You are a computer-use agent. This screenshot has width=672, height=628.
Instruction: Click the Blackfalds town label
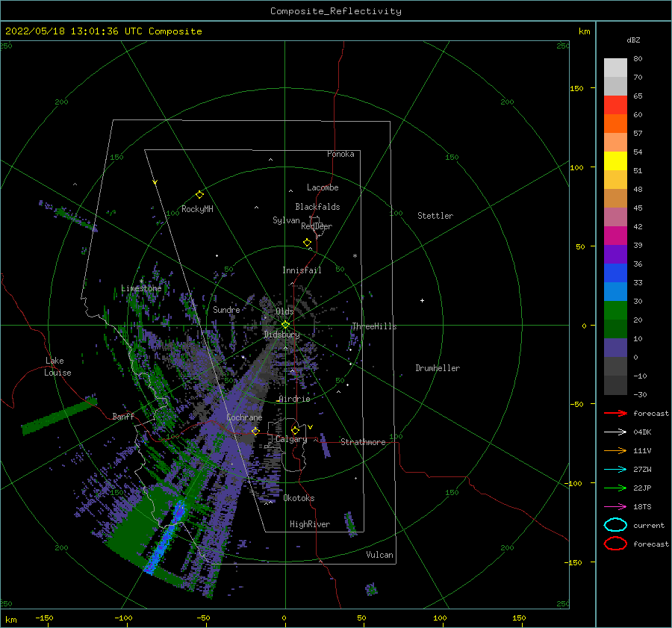coord(317,207)
